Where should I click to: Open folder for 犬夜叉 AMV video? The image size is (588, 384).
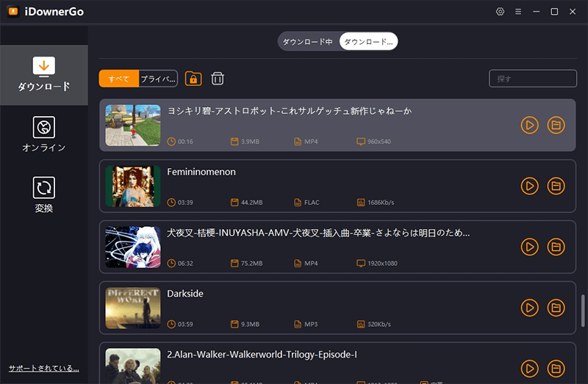point(556,247)
